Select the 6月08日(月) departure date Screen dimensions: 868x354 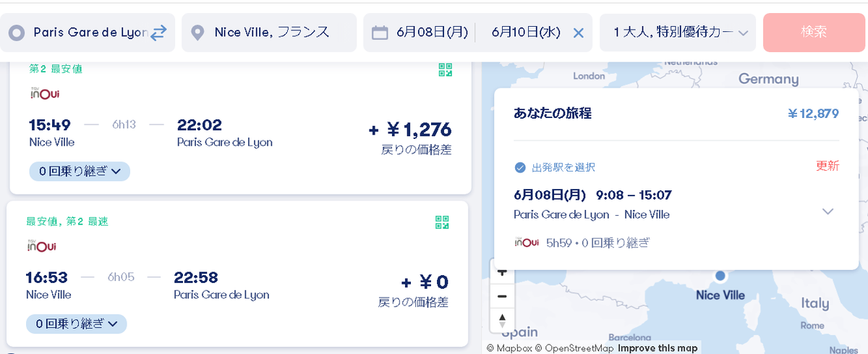pyautogui.click(x=432, y=33)
